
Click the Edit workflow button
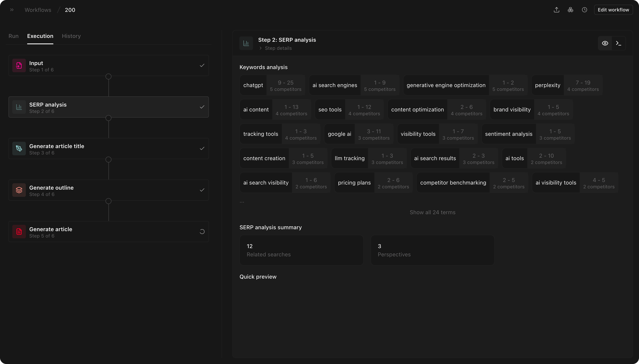click(x=613, y=10)
